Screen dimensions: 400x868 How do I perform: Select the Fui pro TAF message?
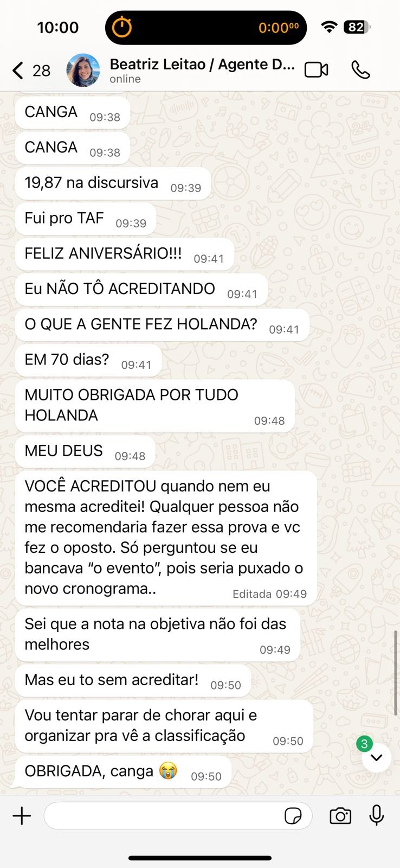[x=86, y=219]
